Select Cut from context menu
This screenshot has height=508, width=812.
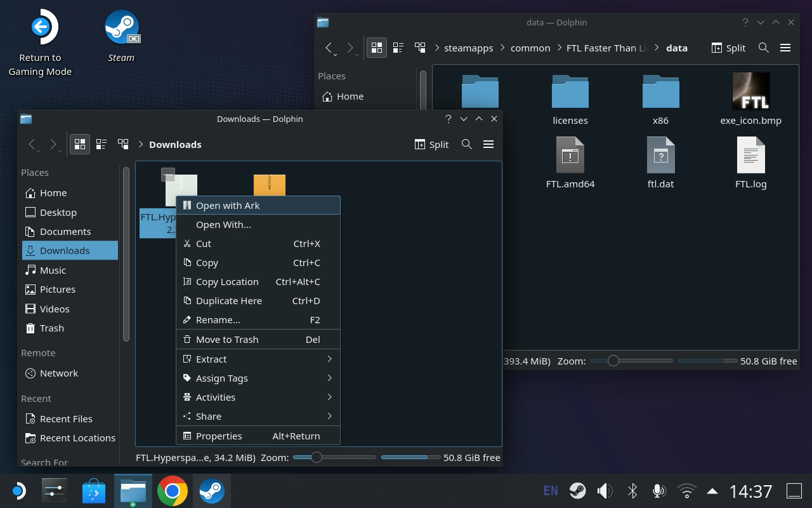[258, 243]
